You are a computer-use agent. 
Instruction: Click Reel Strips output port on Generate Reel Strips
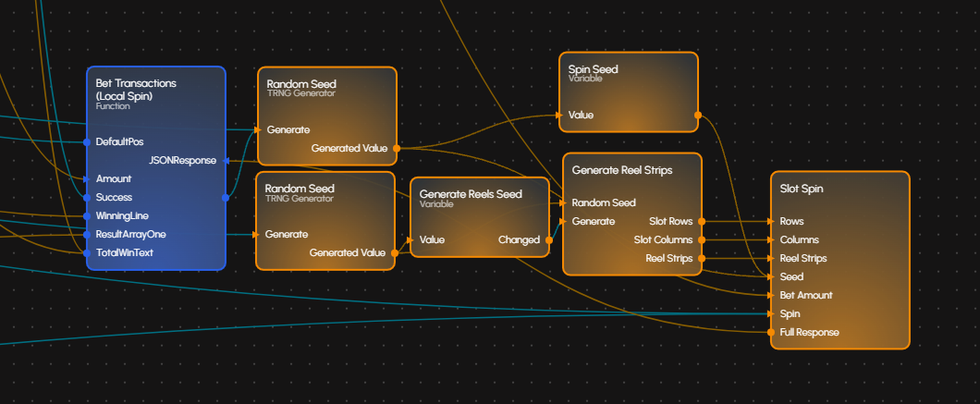click(x=701, y=258)
